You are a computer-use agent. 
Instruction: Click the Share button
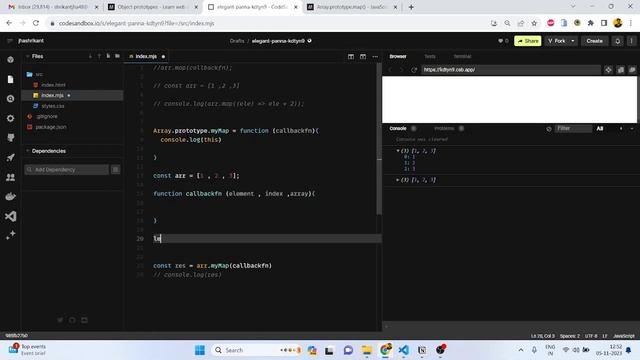[x=528, y=41]
